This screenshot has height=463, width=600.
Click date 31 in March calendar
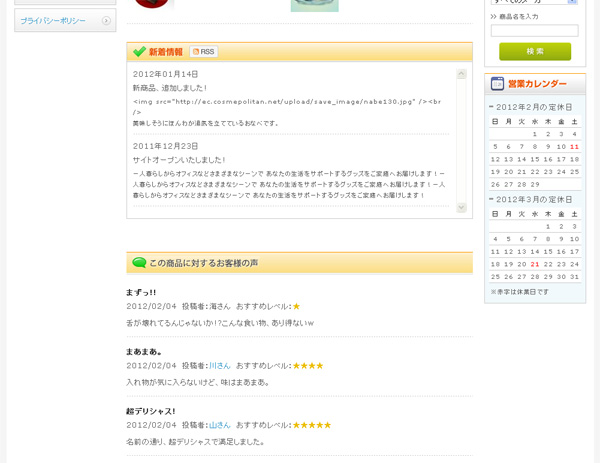tap(574, 277)
